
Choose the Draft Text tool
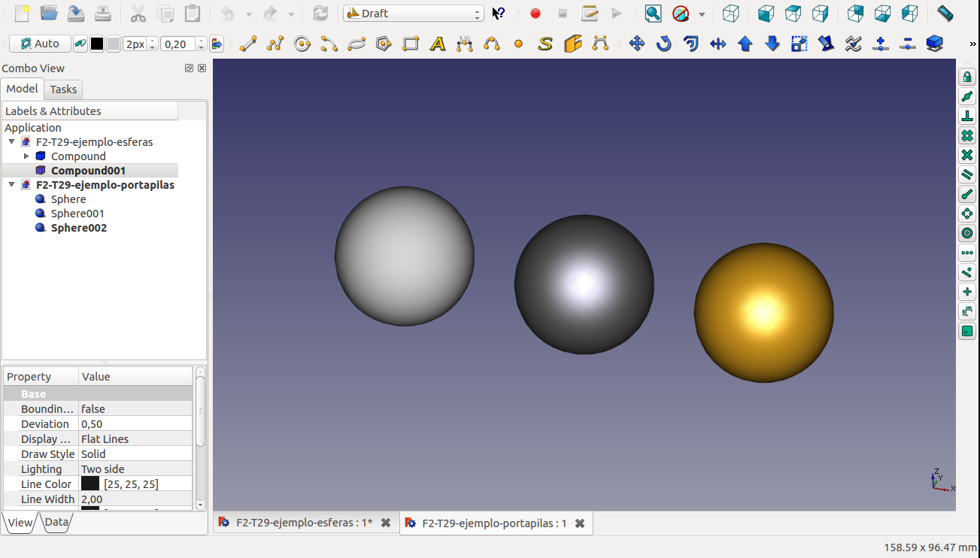(438, 44)
